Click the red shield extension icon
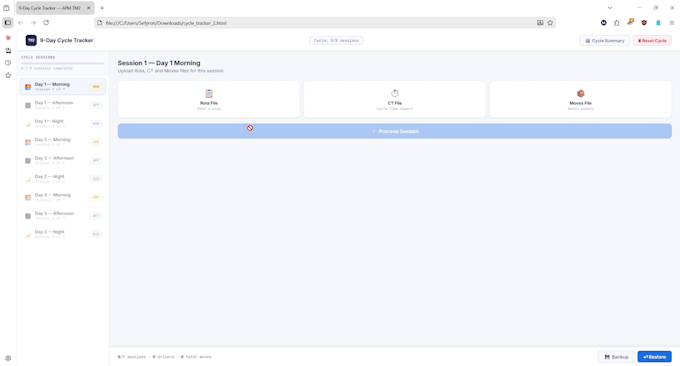 pos(644,23)
